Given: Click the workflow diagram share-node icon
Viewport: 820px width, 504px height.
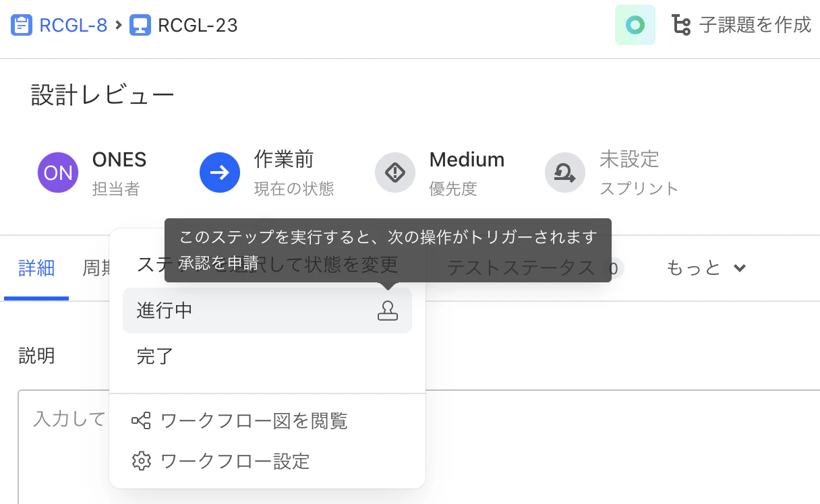Looking at the screenshot, I should (141, 421).
